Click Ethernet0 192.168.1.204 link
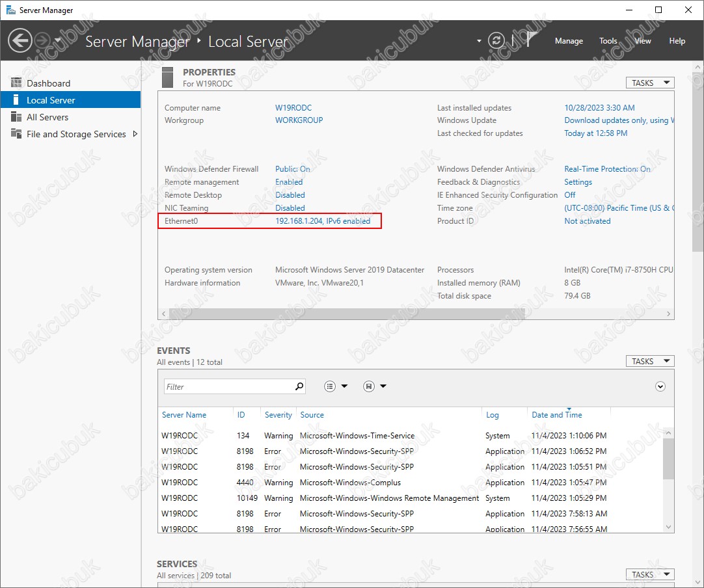The width and height of the screenshot is (704, 588). pos(323,221)
